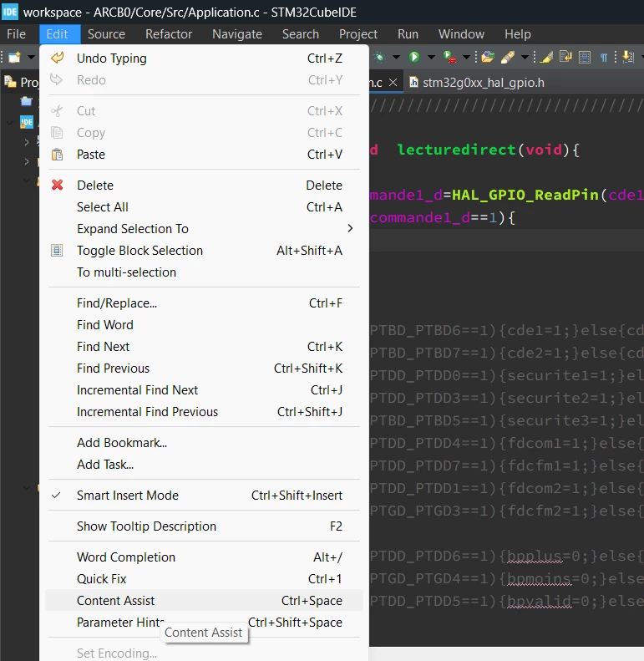
Task: Open the Project menu
Action: click(358, 33)
